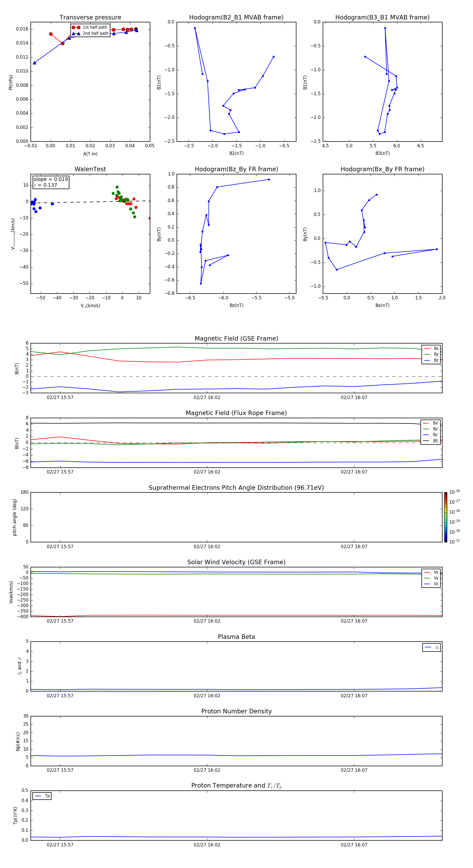Click 'pitch angle (deg)' axis label
This screenshot has width=473, height=868.
coord(15,517)
